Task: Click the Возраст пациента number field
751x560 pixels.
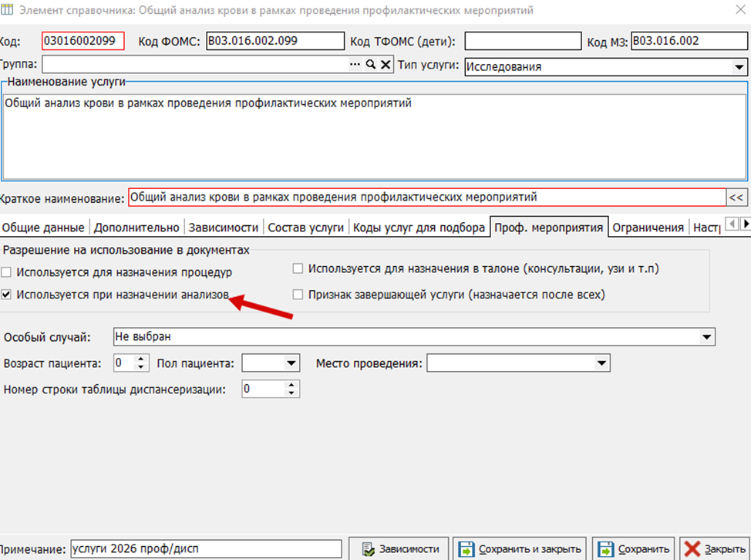Action: [125, 363]
